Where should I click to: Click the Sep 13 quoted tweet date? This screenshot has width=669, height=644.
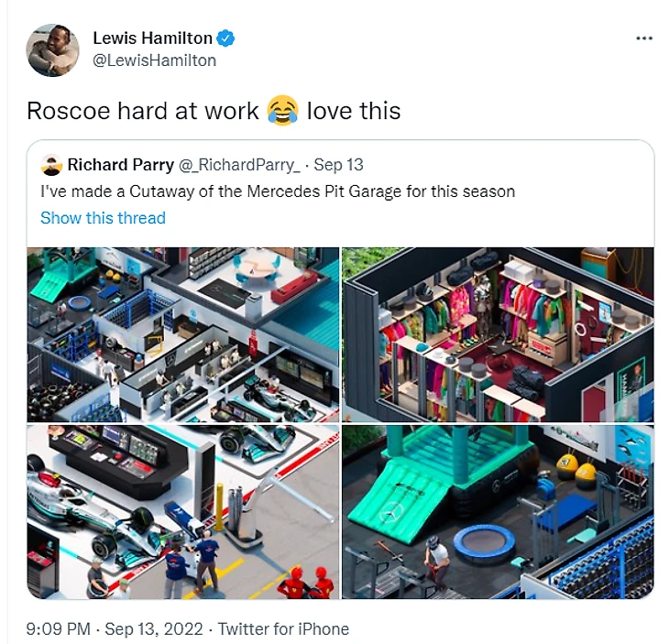[x=338, y=165]
